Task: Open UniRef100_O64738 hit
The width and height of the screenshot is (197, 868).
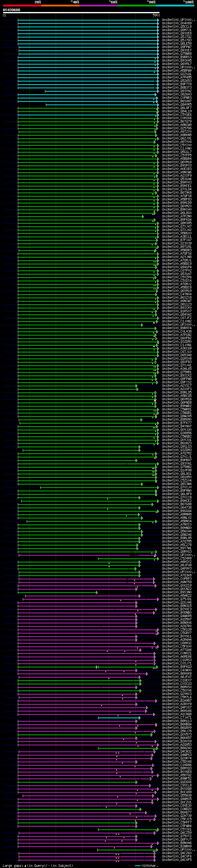Action: [177, 507]
